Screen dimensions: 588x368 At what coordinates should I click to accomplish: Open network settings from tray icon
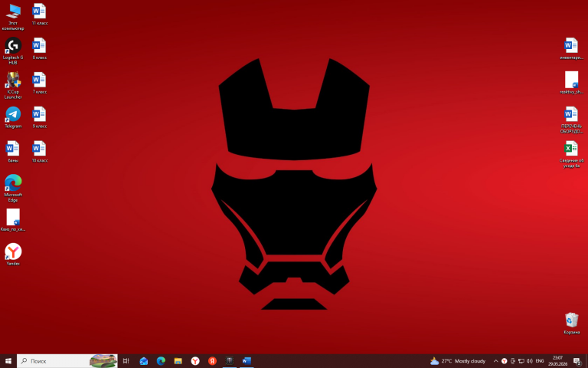point(521,361)
